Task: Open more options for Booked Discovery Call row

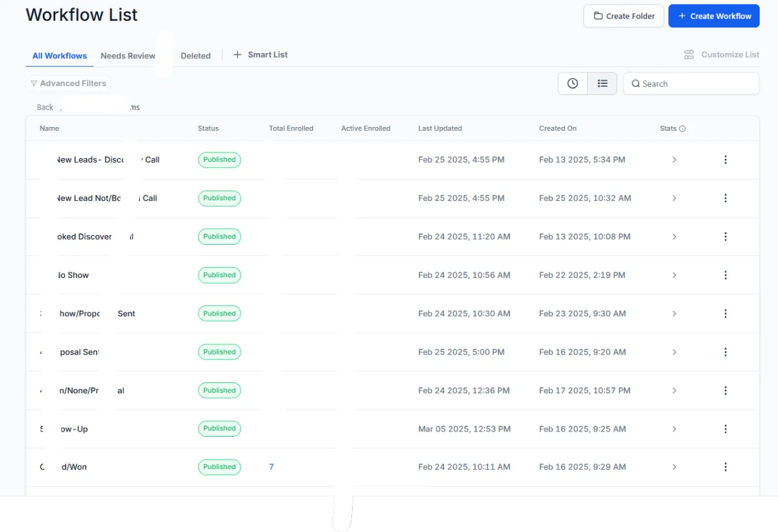Action: pyautogui.click(x=725, y=237)
